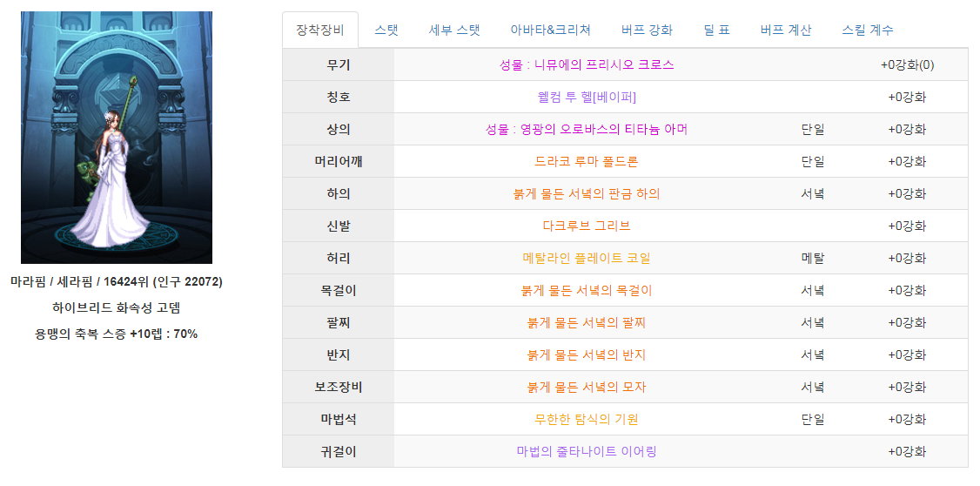Click 단일 label in the 상의 row
This screenshot has width=980, height=486.
tap(813, 130)
